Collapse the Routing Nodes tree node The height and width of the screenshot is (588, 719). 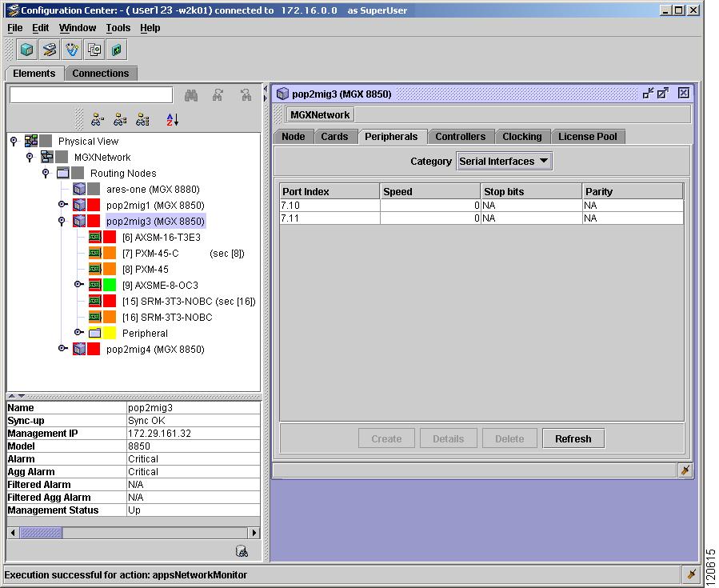click(x=46, y=173)
